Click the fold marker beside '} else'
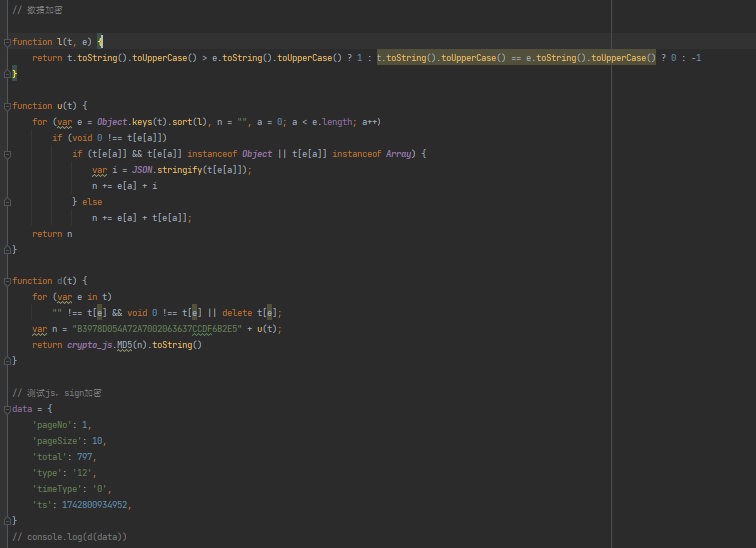This screenshot has height=548, width=756. [7, 202]
